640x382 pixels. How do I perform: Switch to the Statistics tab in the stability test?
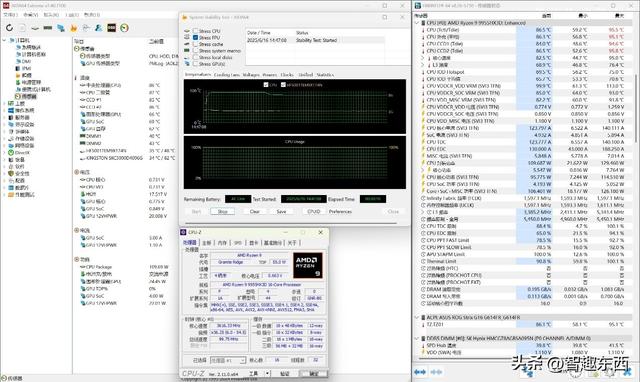click(325, 75)
